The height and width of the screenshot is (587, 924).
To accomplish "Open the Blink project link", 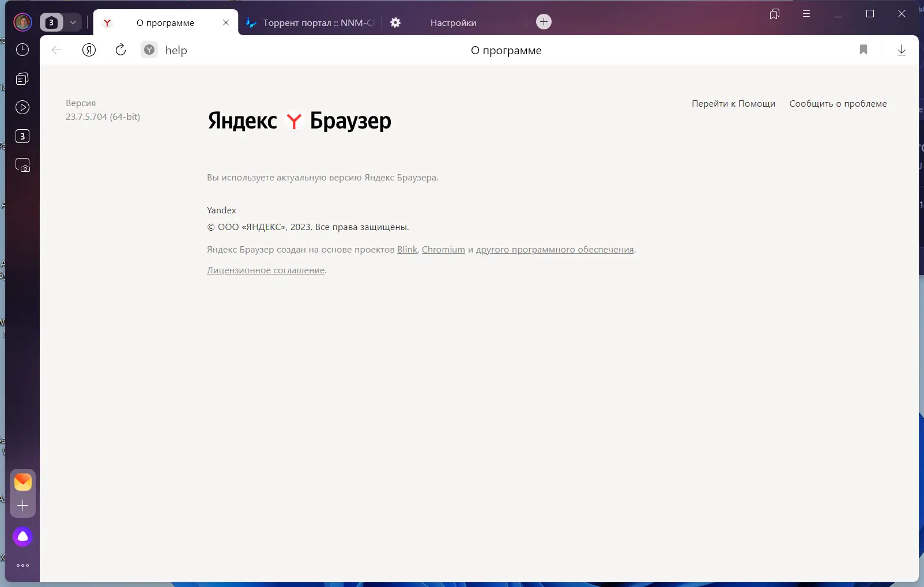I will click(407, 250).
